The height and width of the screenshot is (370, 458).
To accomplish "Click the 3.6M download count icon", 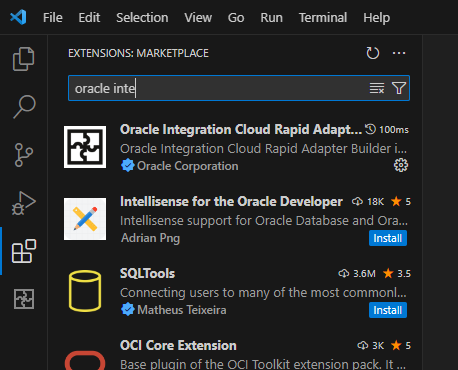I will click(344, 273).
